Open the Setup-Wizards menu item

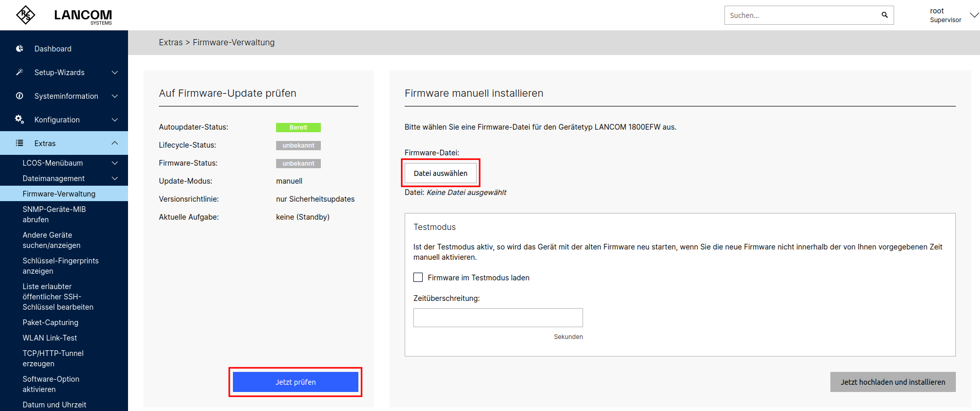click(x=64, y=73)
